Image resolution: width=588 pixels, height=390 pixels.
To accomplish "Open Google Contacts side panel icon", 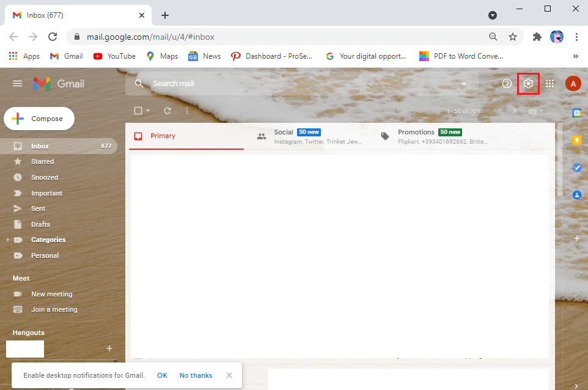I will (577, 195).
